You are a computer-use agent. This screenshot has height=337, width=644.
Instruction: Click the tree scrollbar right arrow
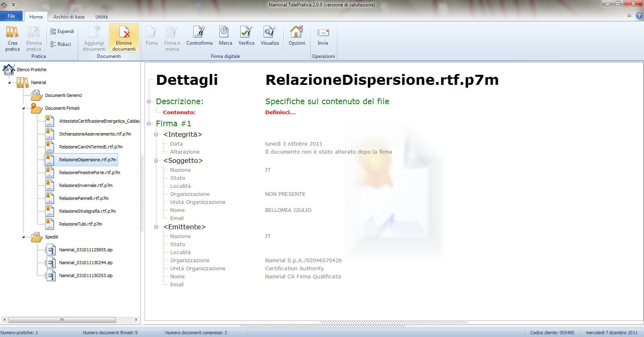(x=136, y=320)
